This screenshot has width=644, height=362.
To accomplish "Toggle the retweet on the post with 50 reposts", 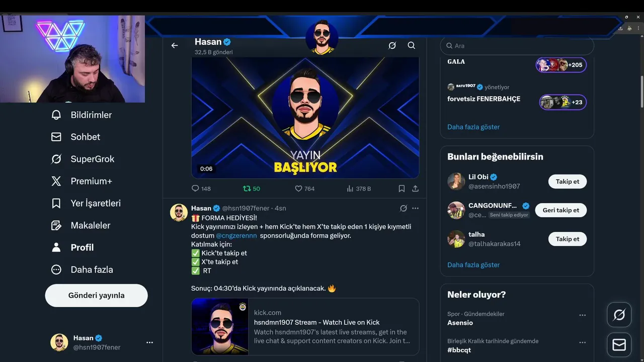I will tap(252, 189).
